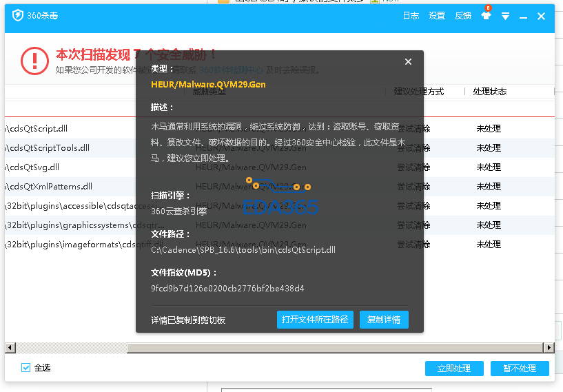This screenshot has width=563, height=392.
Task: Open the skin shirt icon with badge
Action: click(486, 14)
